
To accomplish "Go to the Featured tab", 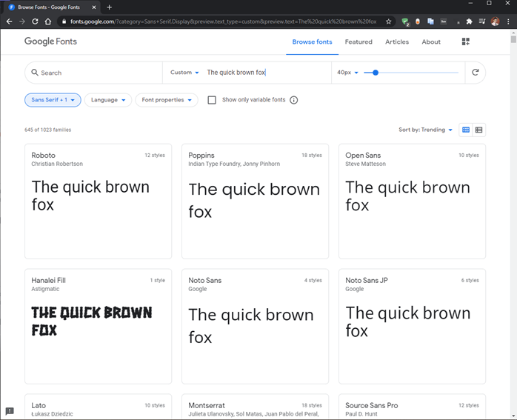I will coord(358,42).
